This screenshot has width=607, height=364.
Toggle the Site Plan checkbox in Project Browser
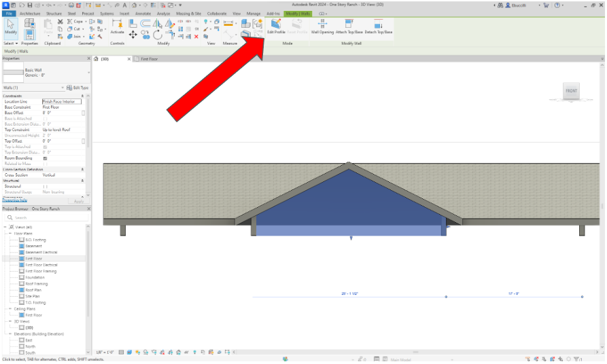tap(22, 296)
